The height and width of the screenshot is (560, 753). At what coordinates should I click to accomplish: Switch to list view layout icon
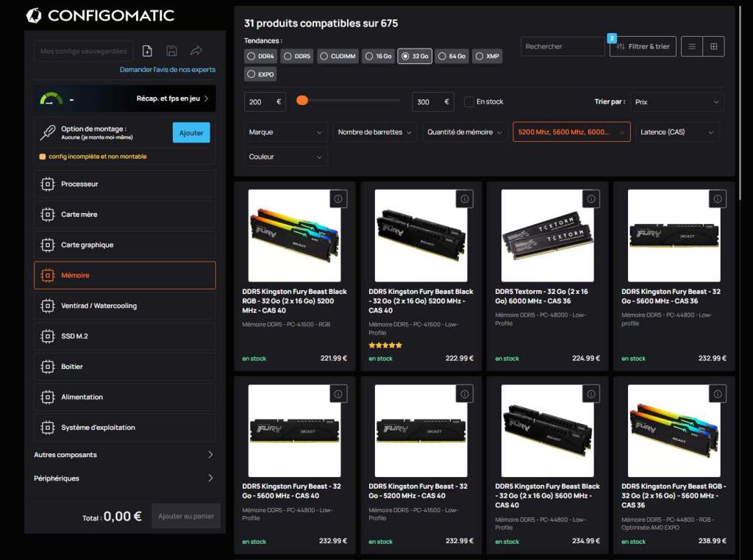(690, 46)
